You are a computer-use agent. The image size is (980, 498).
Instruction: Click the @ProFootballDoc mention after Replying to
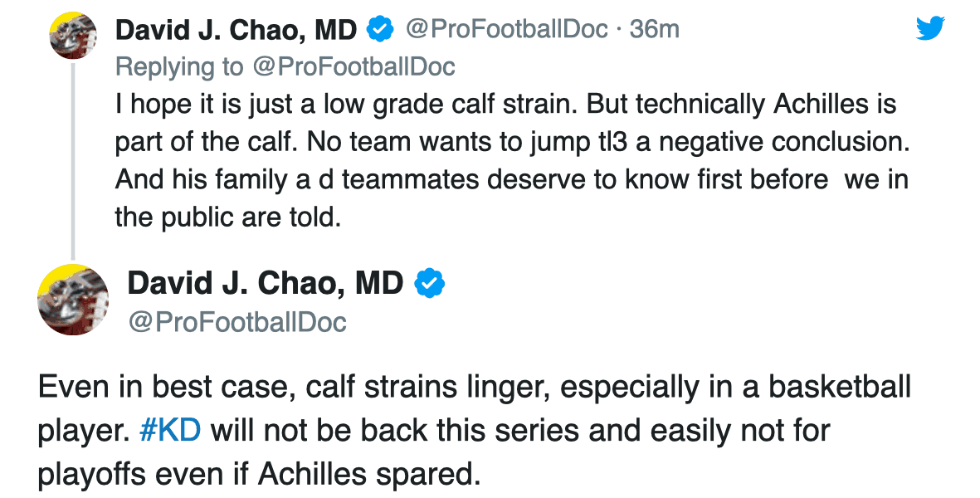353,66
